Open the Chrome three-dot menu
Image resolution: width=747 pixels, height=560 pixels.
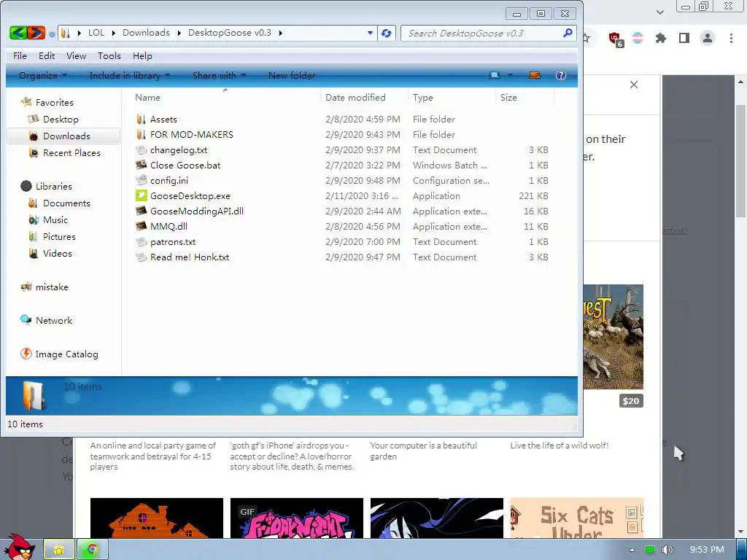pos(731,38)
